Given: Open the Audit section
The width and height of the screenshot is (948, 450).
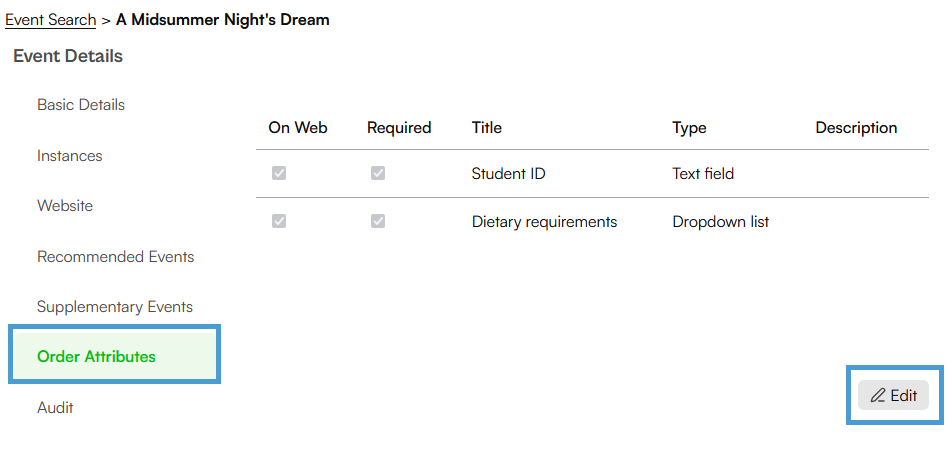Looking at the screenshot, I should 55,408.
